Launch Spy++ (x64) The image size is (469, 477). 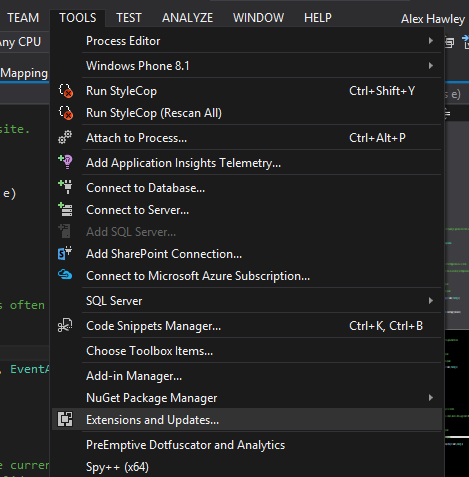coord(247,467)
